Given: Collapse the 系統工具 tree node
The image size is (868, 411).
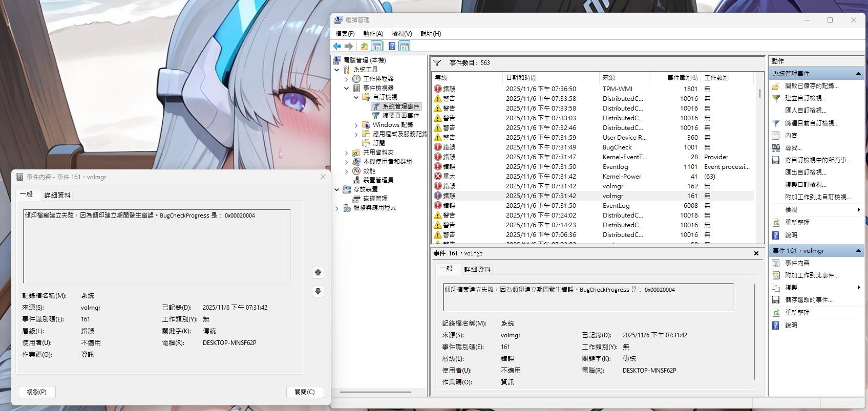Looking at the screenshot, I should tap(337, 70).
